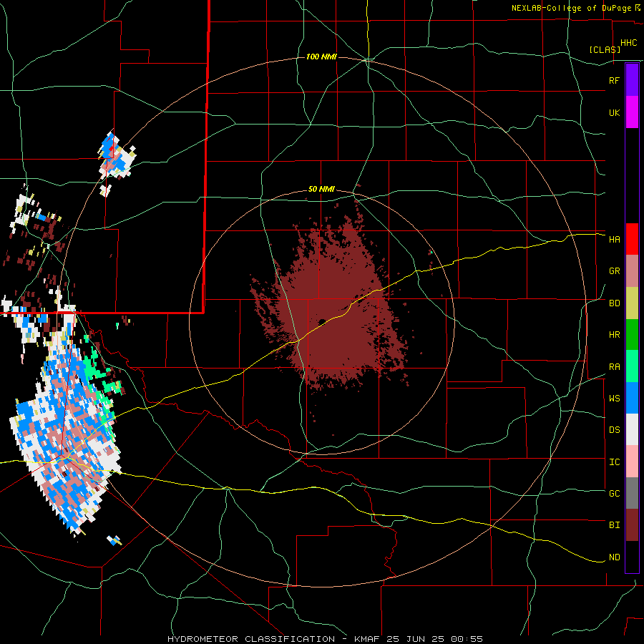Click the WS legend label
Image resolution: width=644 pixels, height=644 pixels.
[614, 399]
